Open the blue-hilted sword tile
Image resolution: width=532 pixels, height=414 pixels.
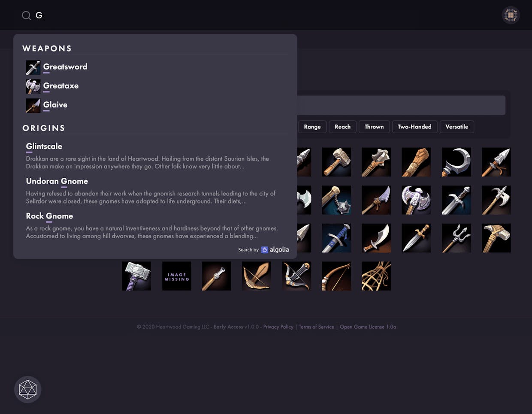pos(337,238)
